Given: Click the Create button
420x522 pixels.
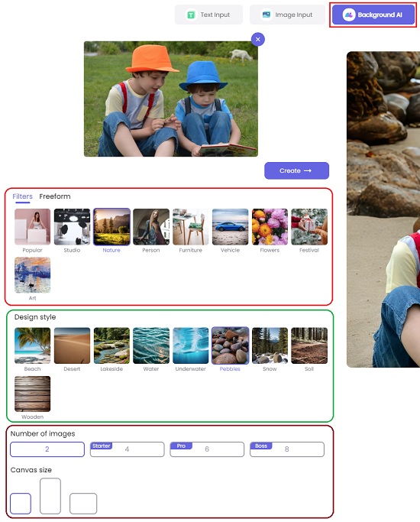Looking at the screenshot, I should tap(296, 170).
